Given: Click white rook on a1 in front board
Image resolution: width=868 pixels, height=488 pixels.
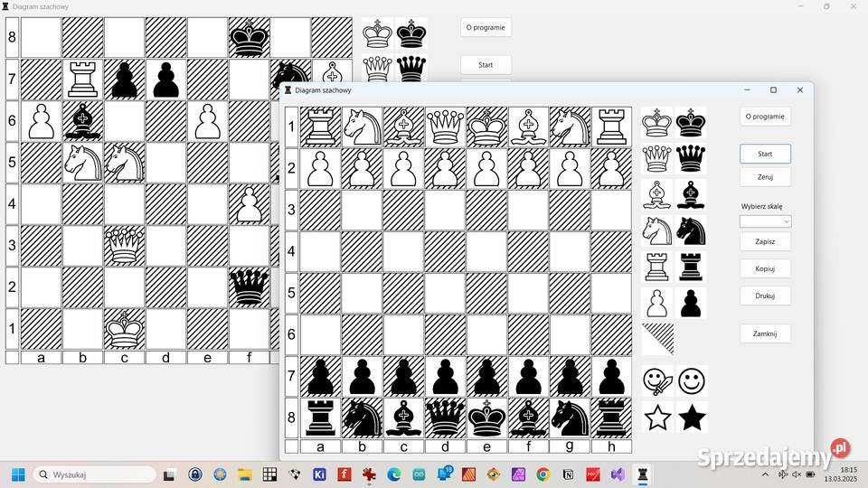Looking at the screenshot, I should pyautogui.click(x=320, y=127).
